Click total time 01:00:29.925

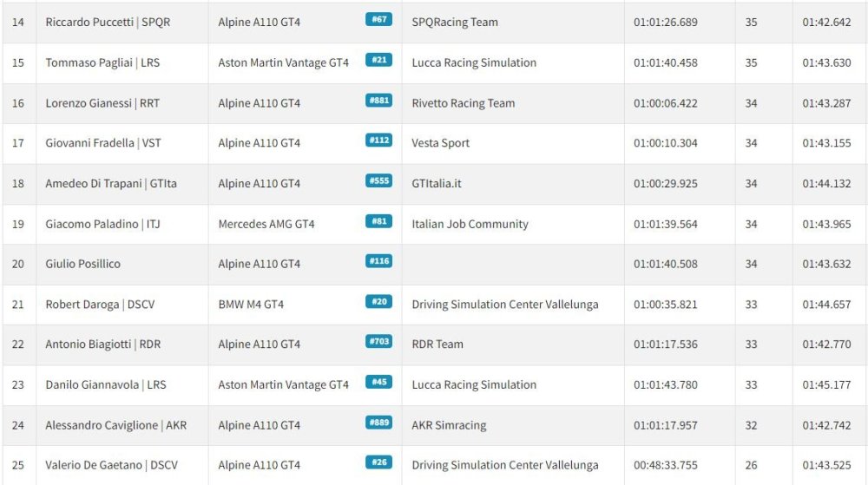(x=666, y=183)
